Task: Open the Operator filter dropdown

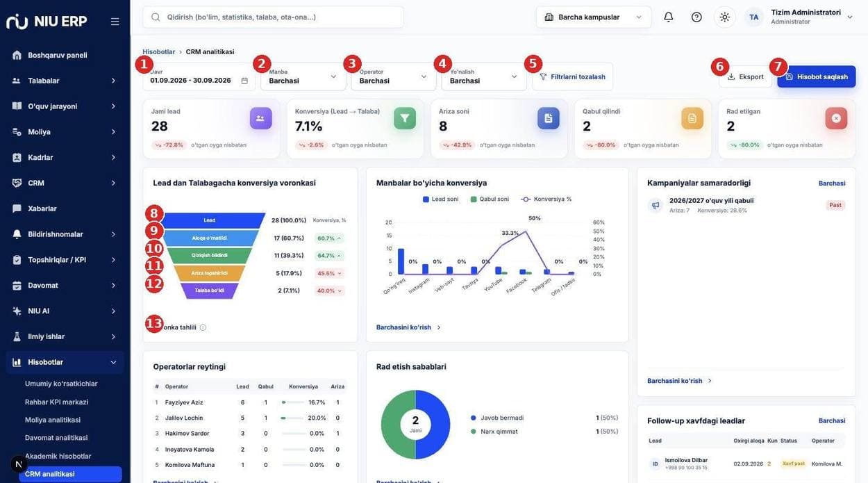Action: (x=394, y=76)
